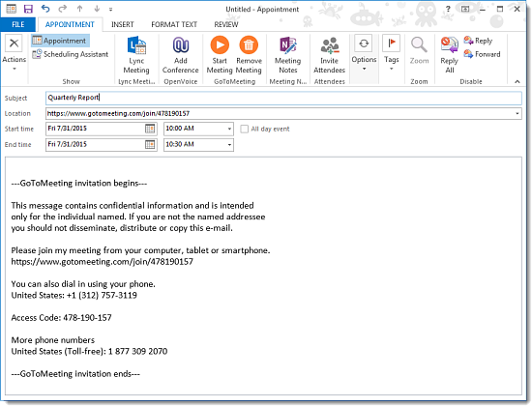532x406 pixels.
Task: Open OneNote Meeting Notes
Action: [287, 55]
